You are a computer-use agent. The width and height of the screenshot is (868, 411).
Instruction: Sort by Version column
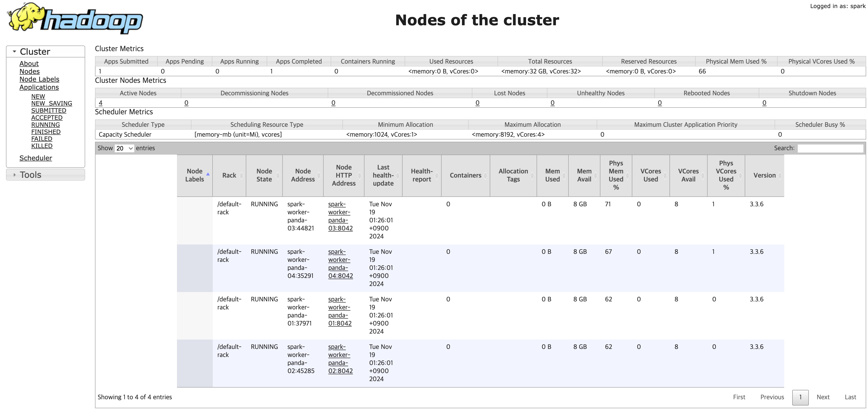click(764, 175)
